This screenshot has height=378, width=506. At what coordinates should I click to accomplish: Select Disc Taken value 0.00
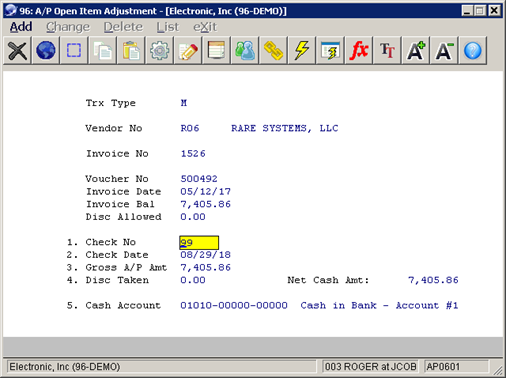(x=193, y=280)
